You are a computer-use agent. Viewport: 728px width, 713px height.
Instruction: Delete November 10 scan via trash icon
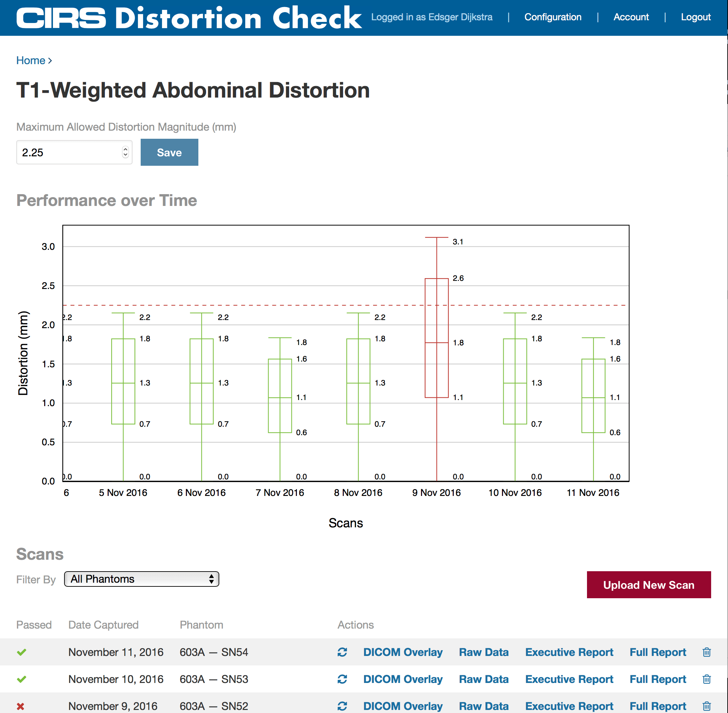[x=706, y=679]
